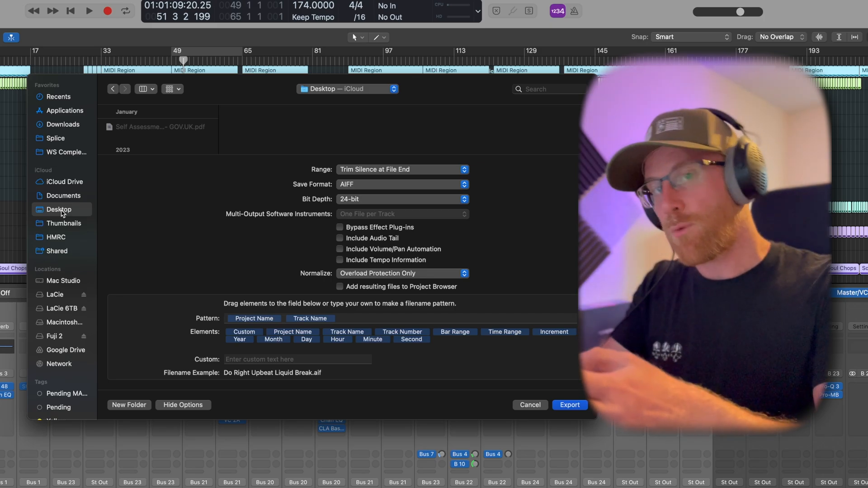Click the rewind transport button
This screenshot has width=868, height=488.
click(x=33, y=11)
